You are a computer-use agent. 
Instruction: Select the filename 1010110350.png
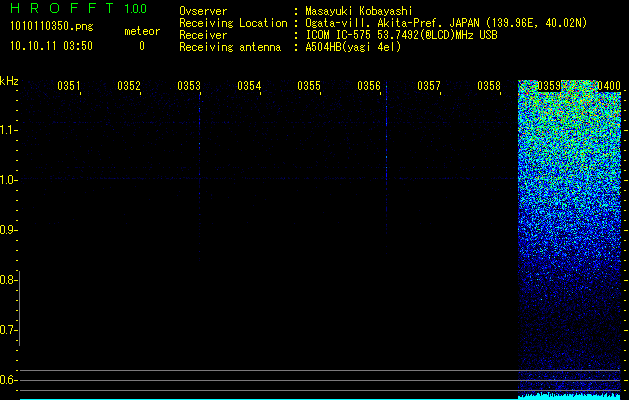(x=52, y=27)
